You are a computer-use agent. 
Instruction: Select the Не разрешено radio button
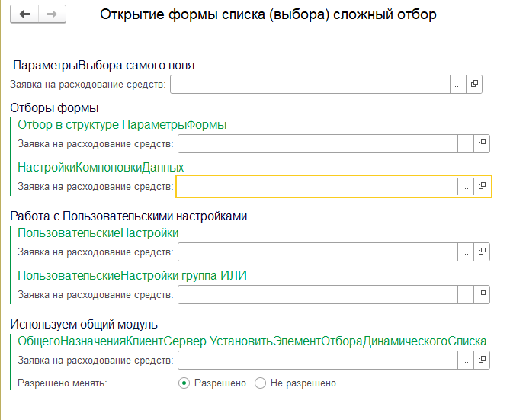click(260, 383)
